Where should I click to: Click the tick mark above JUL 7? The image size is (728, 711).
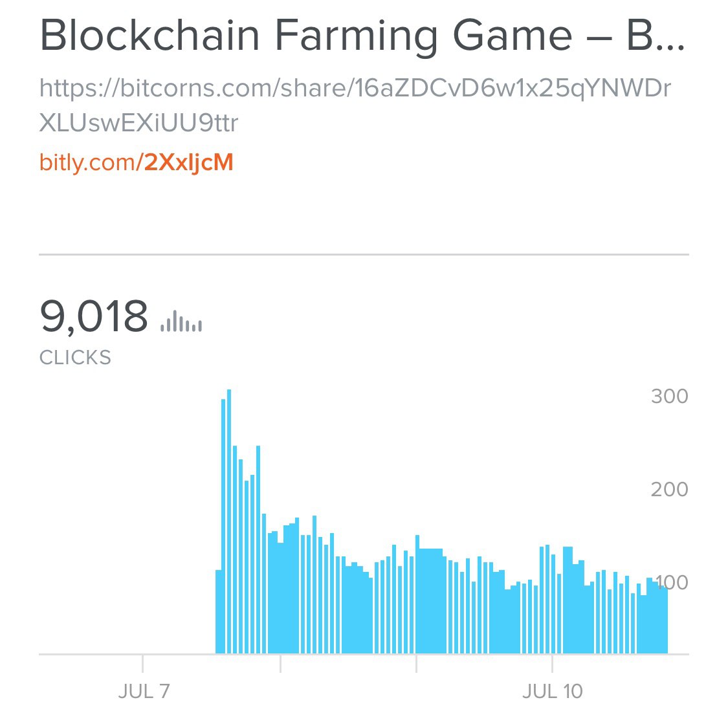click(x=142, y=663)
